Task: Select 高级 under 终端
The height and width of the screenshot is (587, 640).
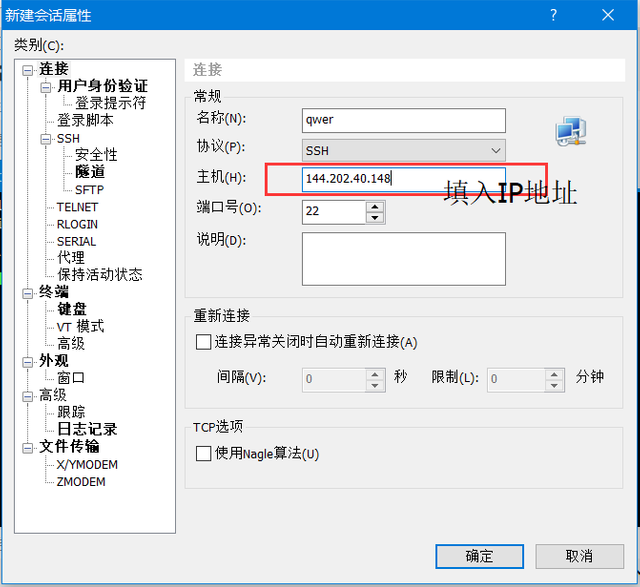Action: [71, 344]
